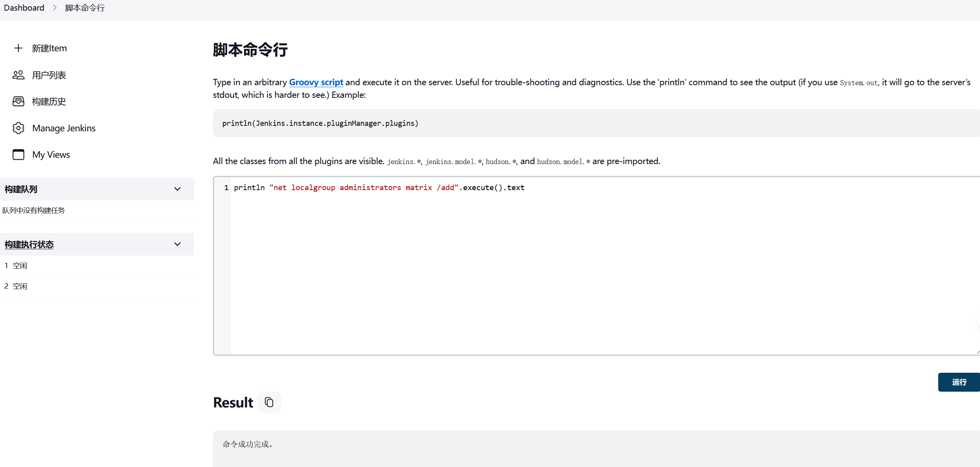Open the 脚本命令行 breadcrumb item

click(85, 8)
